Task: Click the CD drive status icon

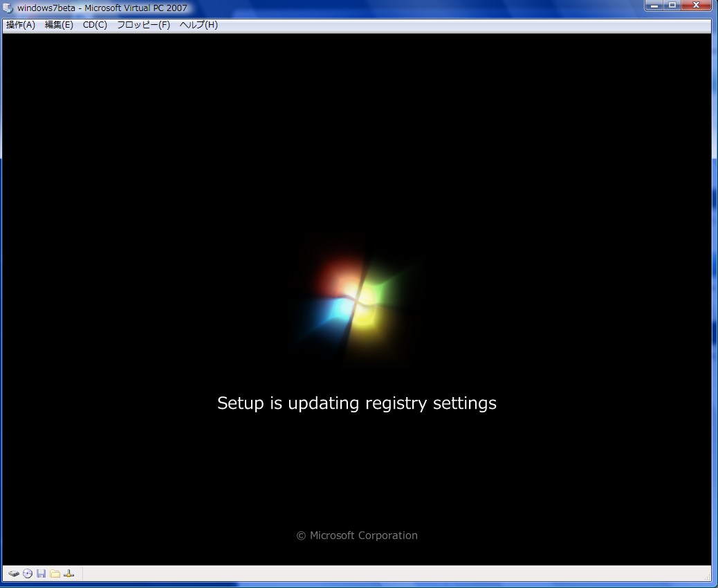Action: click(28, 573)
